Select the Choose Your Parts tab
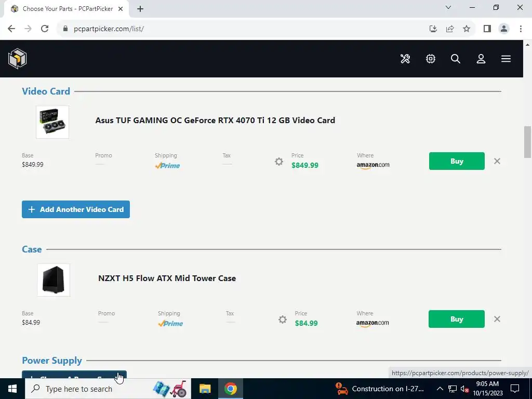The height and width of the screenshot is (399, 532). tap(66, 9)
